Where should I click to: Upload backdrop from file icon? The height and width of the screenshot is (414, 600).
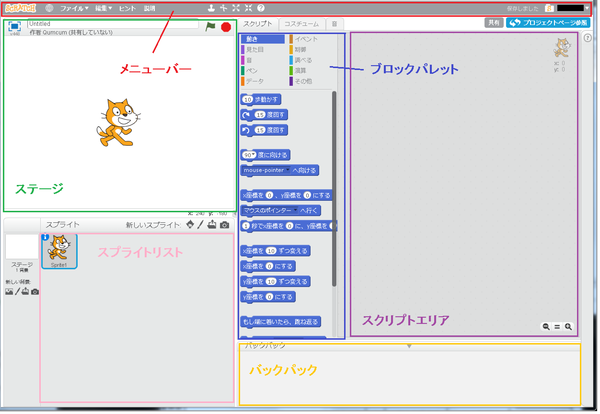pyautogui.click(x=25, y=292)
